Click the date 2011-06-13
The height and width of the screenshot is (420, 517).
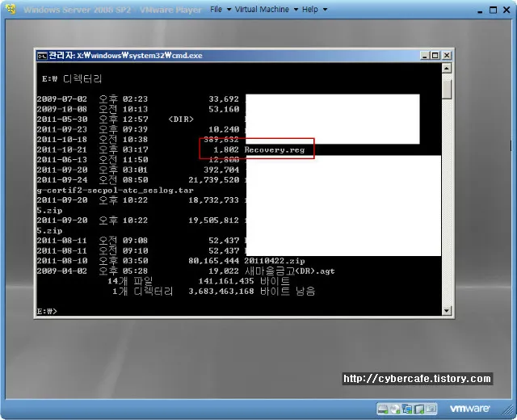pyautogui.click(x=62, y=160)
